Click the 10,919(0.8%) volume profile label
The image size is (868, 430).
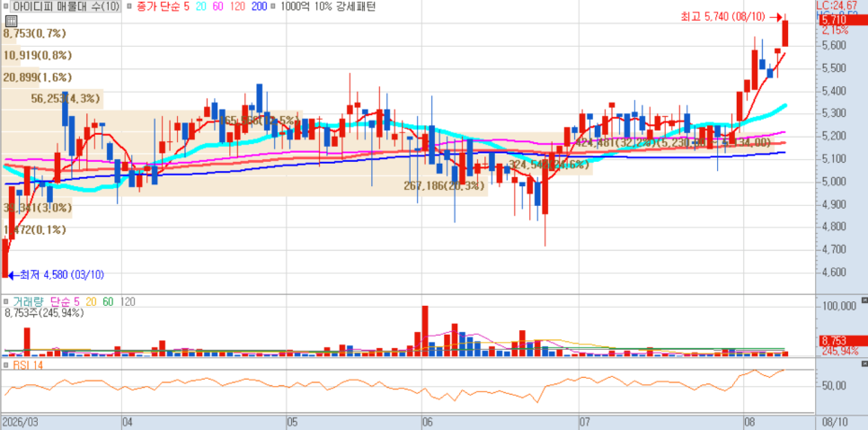click(37, 56)
